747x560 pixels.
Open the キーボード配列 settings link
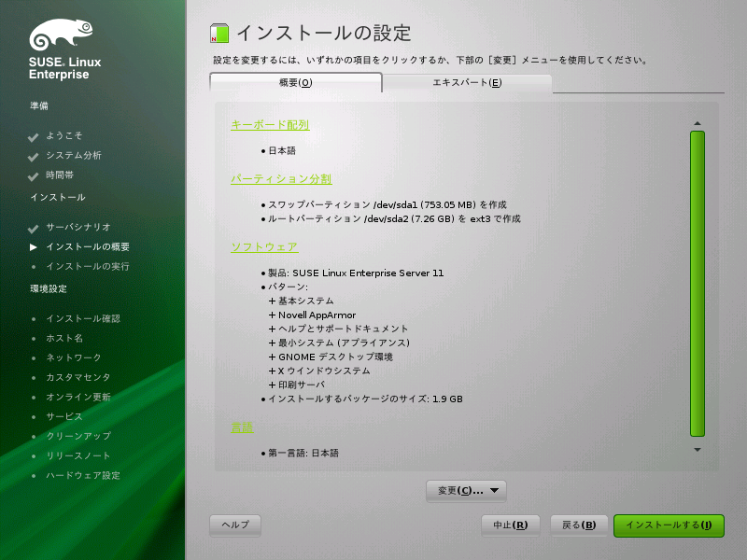coord(270,125)
